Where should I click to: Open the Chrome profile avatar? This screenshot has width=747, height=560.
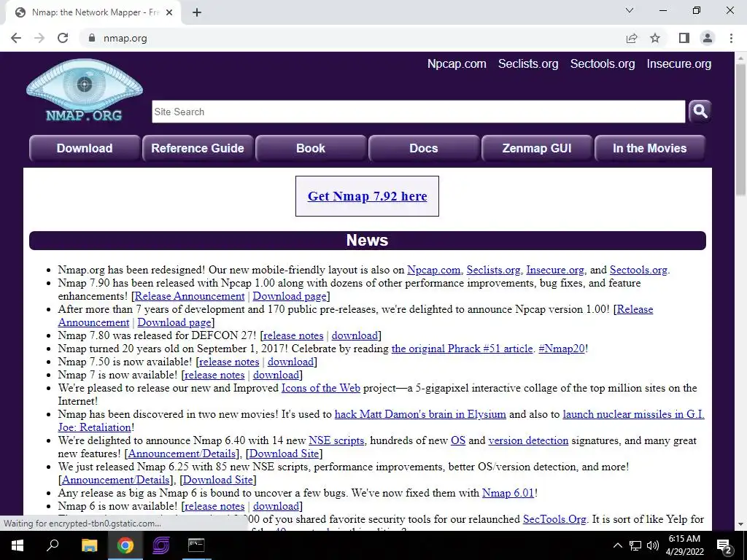[x=708, y=38]
